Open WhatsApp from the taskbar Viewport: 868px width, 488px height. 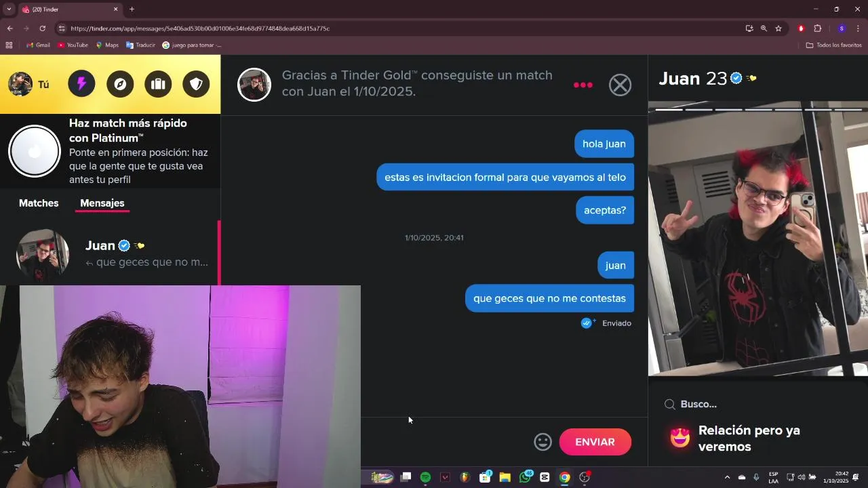(x=525, y=477)
